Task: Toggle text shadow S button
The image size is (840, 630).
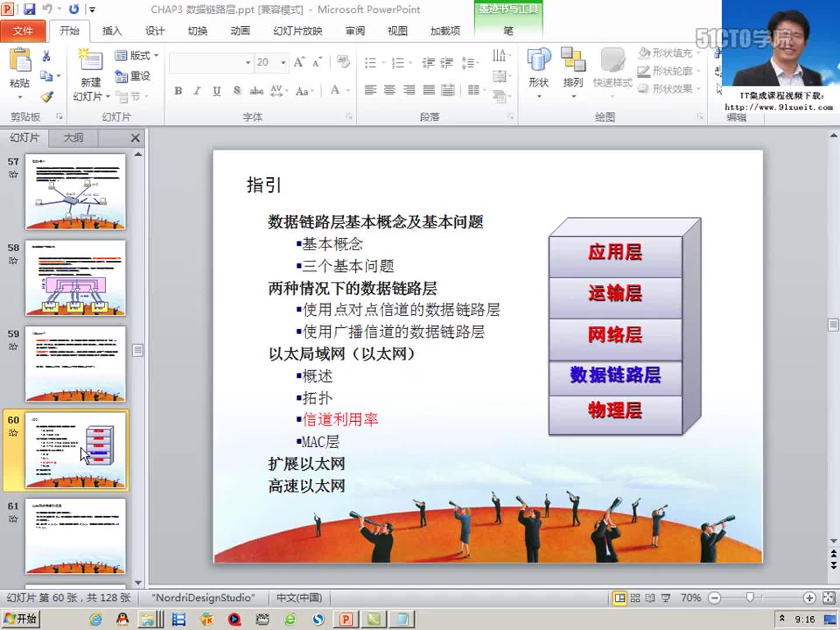Action: [237, 90]
